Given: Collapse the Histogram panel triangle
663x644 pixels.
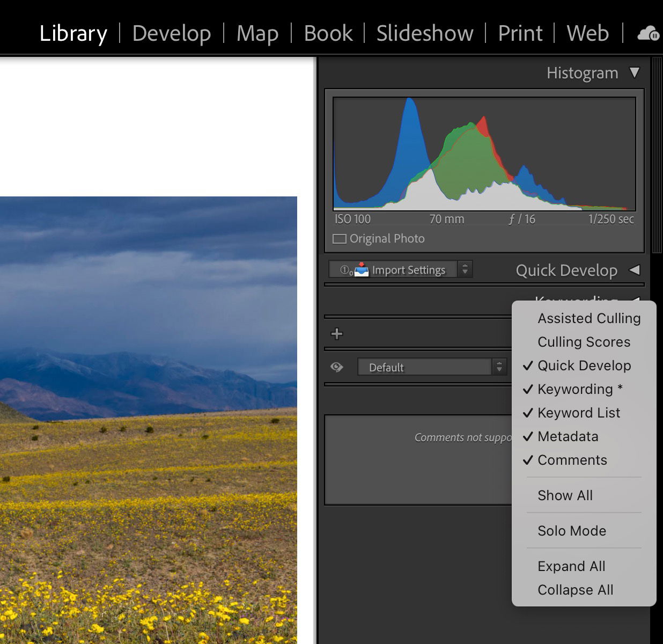Looking at the screenshot, I should [x=635, y=72].
